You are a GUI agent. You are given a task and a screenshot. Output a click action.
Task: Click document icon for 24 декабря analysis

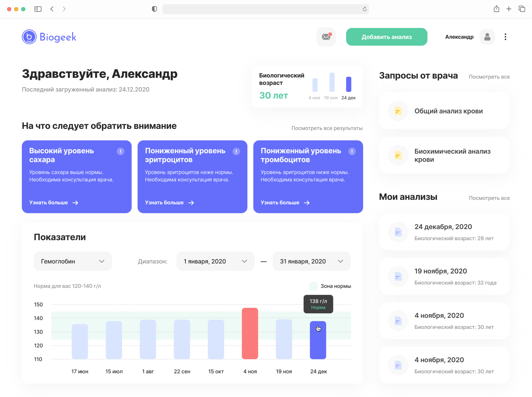(x=398, y=232)
